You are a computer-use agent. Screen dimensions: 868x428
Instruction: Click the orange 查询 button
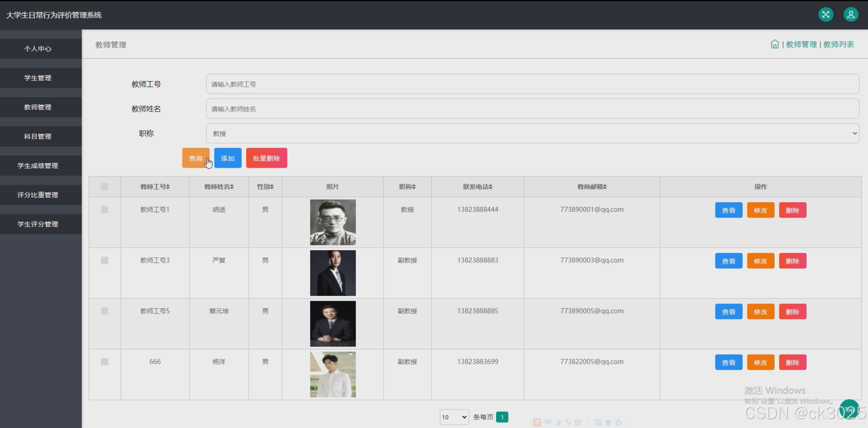(196, 158)
